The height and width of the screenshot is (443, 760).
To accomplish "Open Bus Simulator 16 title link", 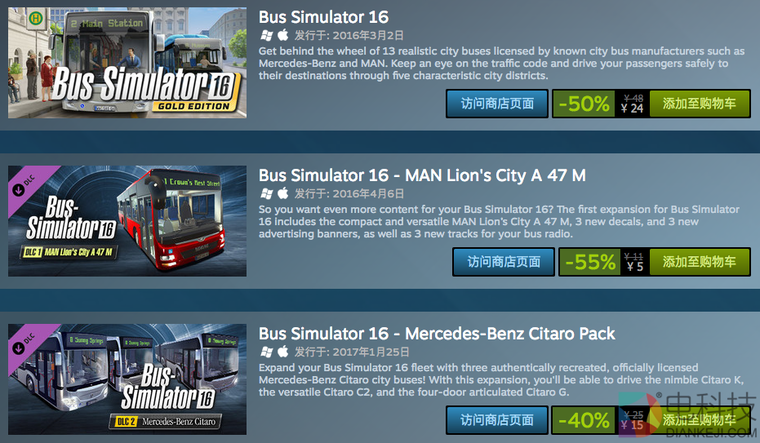I will click(324, 17).
